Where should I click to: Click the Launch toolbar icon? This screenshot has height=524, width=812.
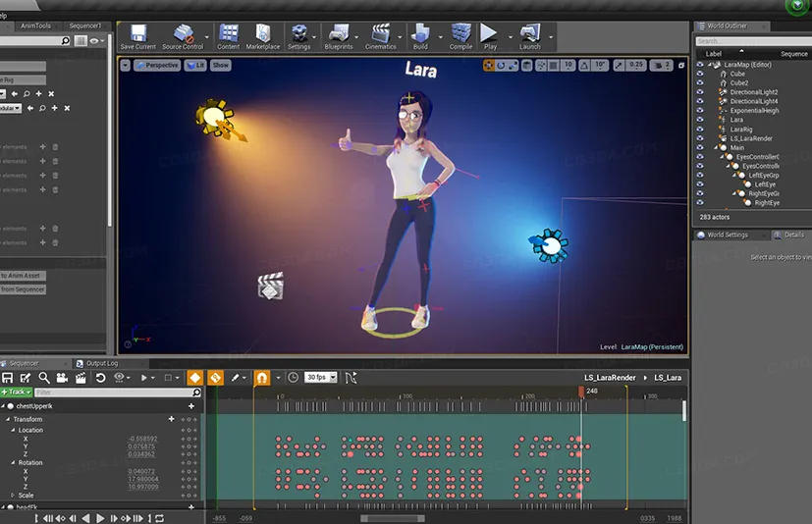click(x=530, y=36)
